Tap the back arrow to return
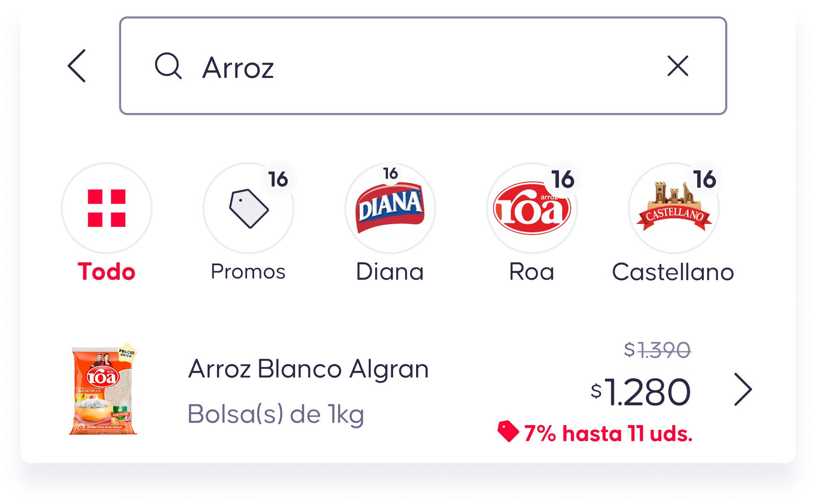816x504 pixels. pos(76,66)
